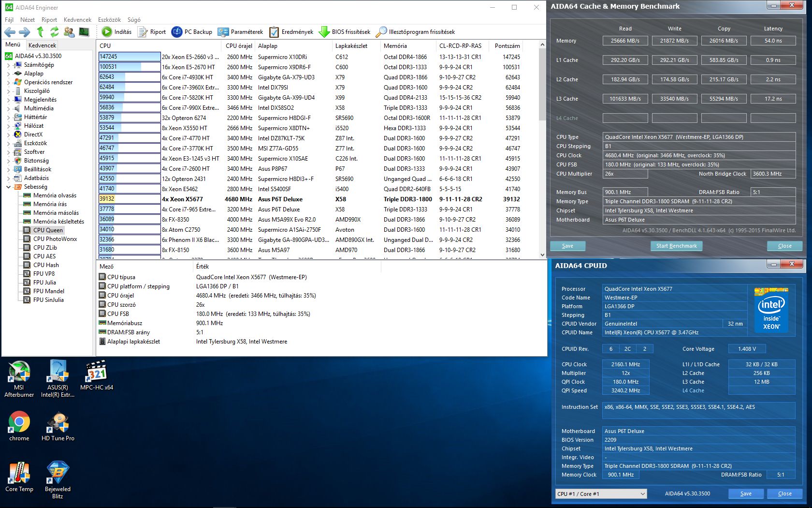
Task: Open the Eszközök menu
Action: [109, 20]
